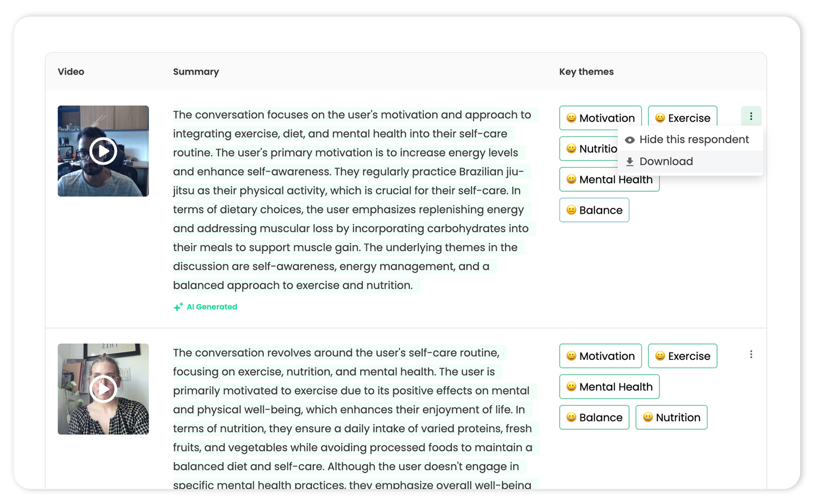Play the second respondent's video
Image resolution: width=816 pixels, height=504 pixels.
point(103,389)
